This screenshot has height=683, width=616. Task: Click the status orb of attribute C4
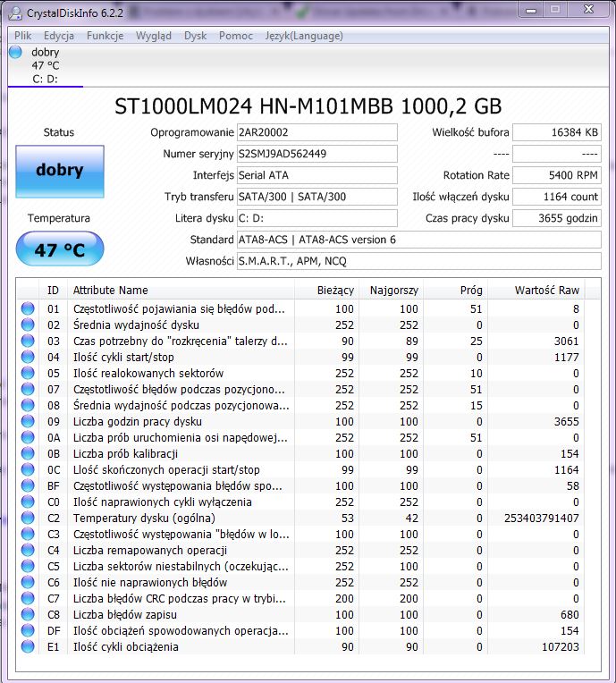(x=28, y=550)
